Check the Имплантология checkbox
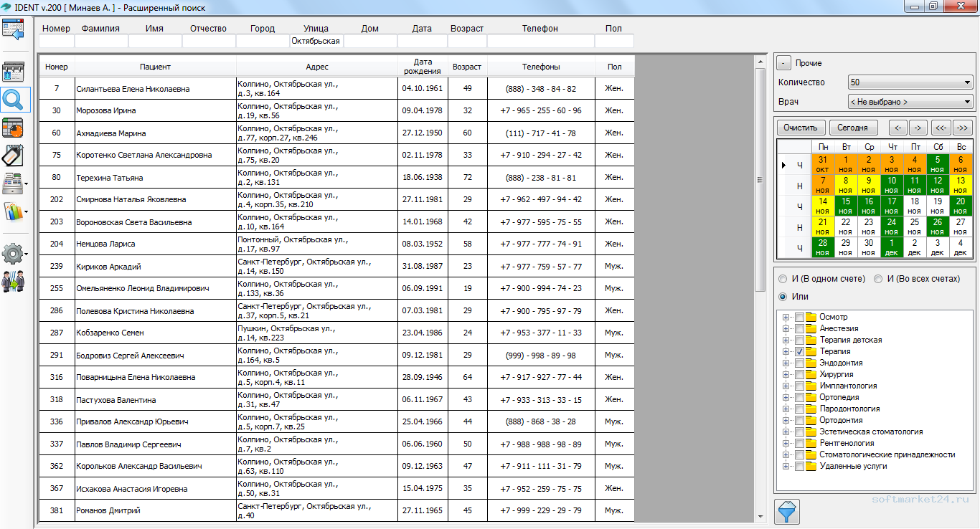Image resolution: width=980 pixels, height=529 pixels. coord(799,386)
